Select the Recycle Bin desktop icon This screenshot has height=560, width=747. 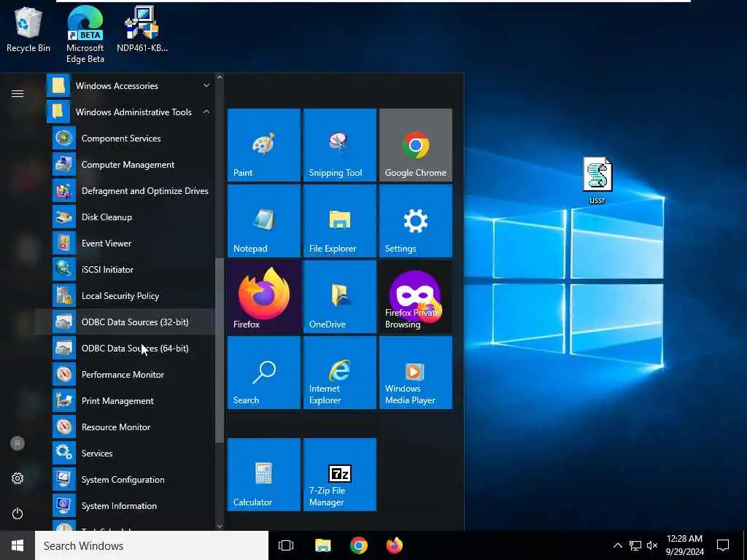click(28, 29)
